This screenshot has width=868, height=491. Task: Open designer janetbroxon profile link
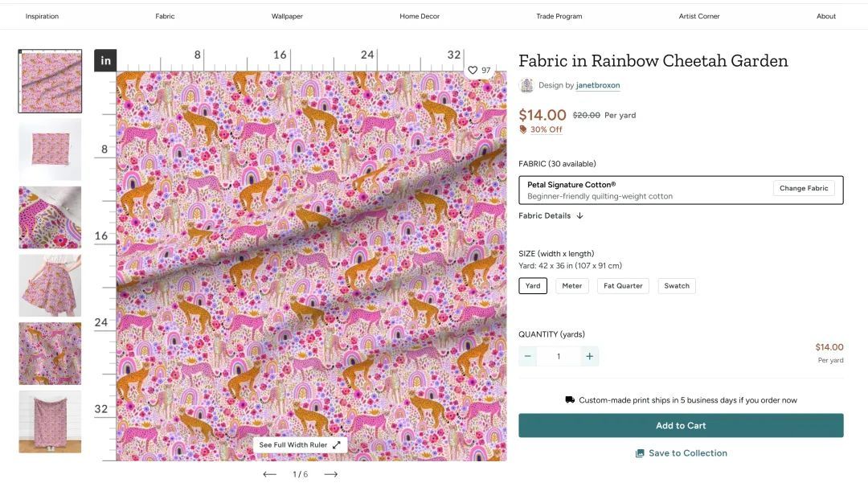point(598,85)
